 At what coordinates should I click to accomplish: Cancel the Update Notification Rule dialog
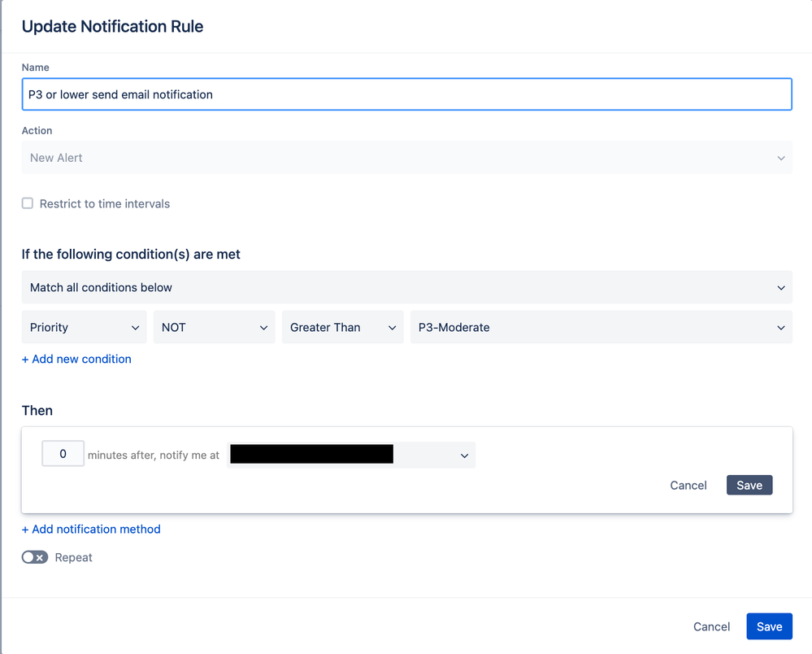(x=711, y=626)
